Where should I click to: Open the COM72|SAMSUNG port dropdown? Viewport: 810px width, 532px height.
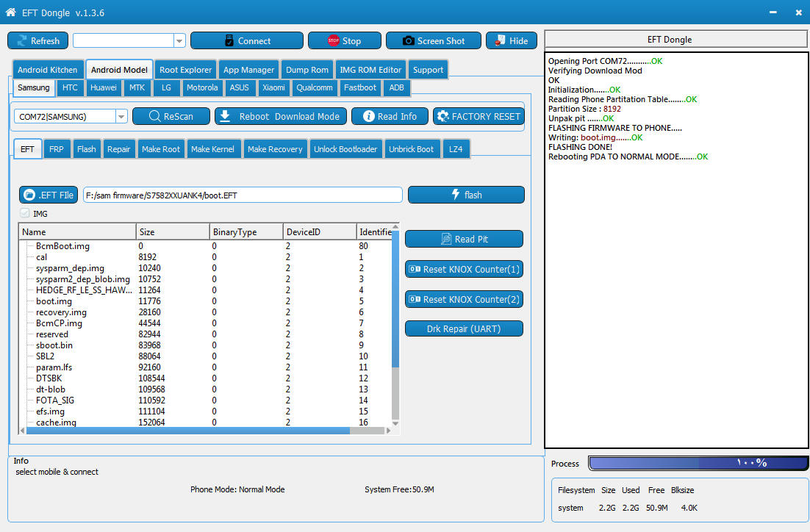coord(121,117)
